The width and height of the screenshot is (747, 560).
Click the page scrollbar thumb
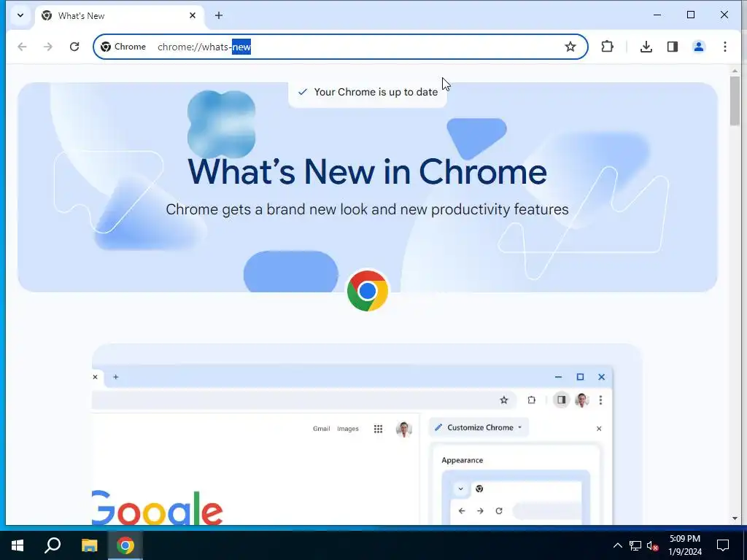coord(735,101)
